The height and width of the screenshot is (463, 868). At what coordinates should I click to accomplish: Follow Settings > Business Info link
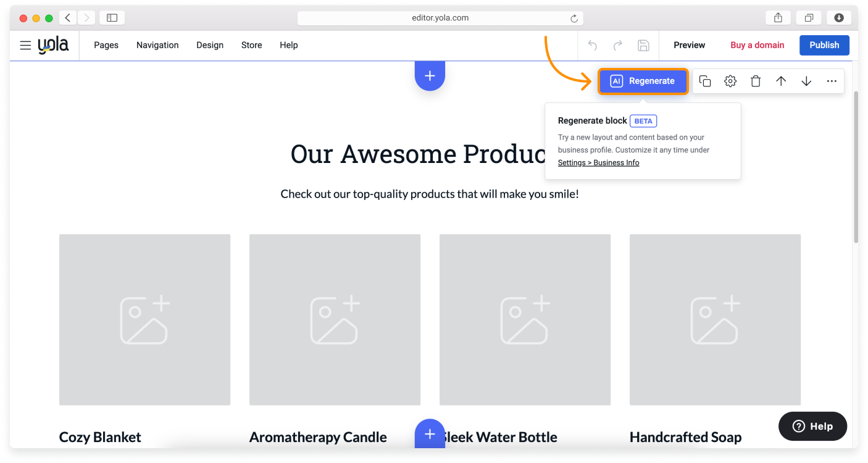598,163
